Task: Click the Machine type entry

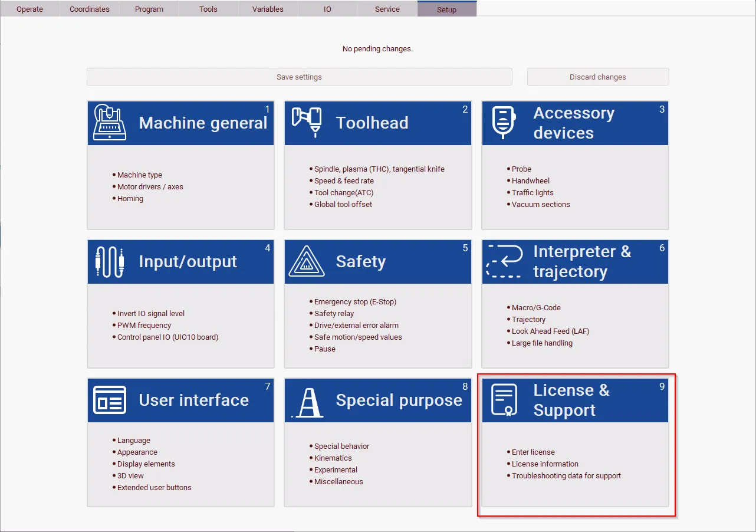Action: 140,175
